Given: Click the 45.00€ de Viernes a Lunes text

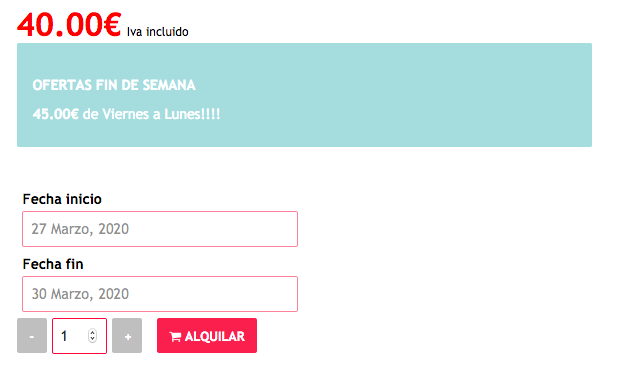Looking at the screenshot, I should click(126, 114).
